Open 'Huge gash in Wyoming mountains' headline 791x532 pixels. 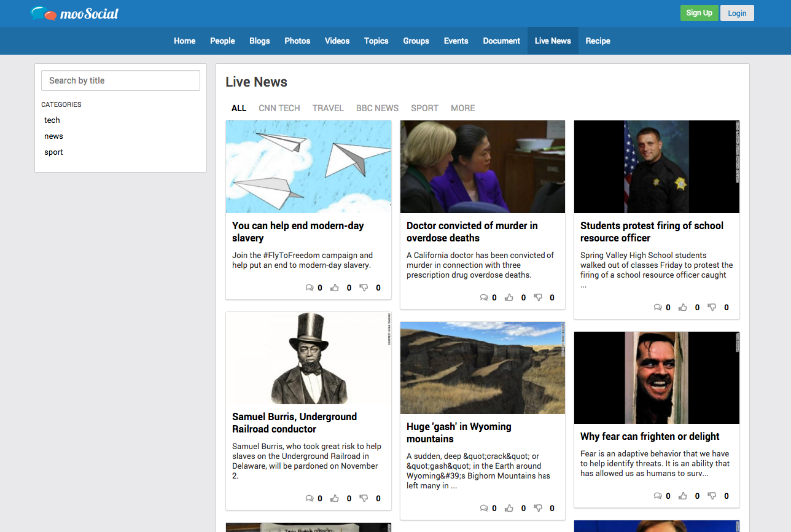(x=459, y=432)
